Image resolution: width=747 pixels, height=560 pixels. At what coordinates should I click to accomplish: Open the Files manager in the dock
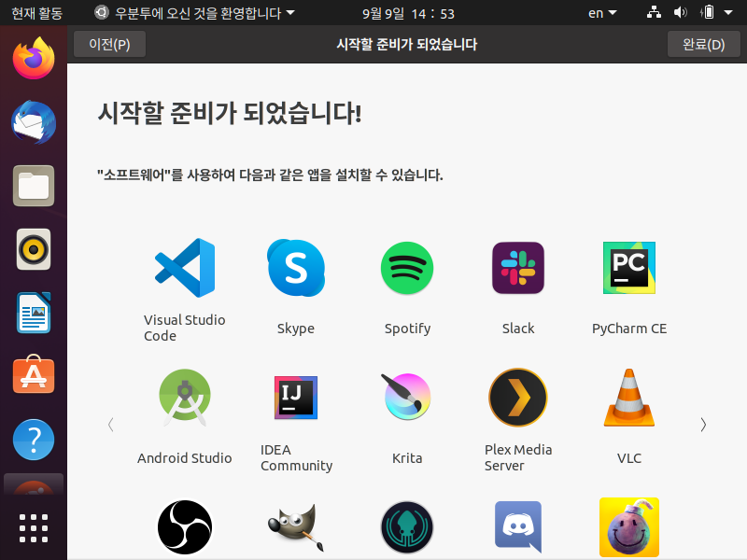click(x=34, y=186)
